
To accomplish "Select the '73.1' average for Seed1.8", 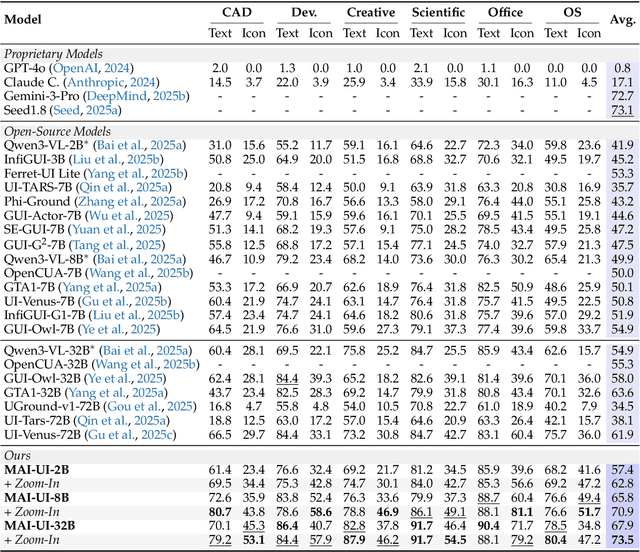I will 622,110.
